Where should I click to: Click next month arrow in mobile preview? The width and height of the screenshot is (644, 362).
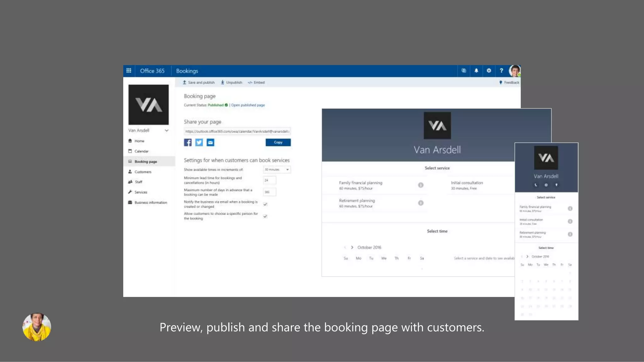click(527, 257)
